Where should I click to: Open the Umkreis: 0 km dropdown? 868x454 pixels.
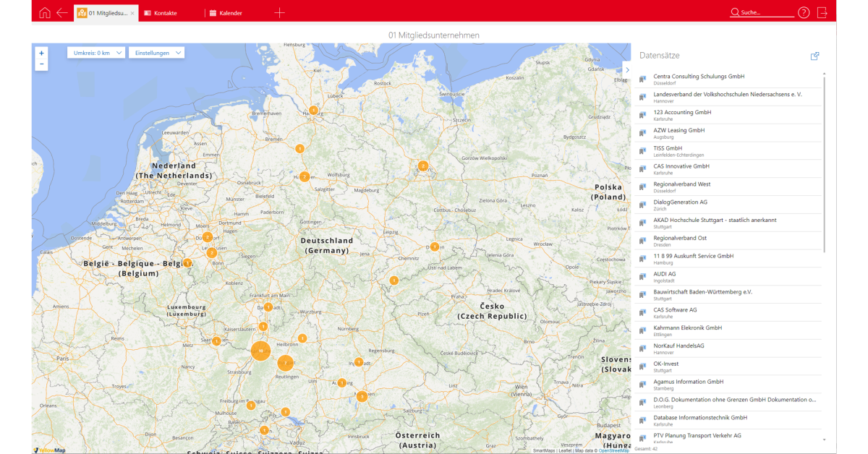coord(96,53)
